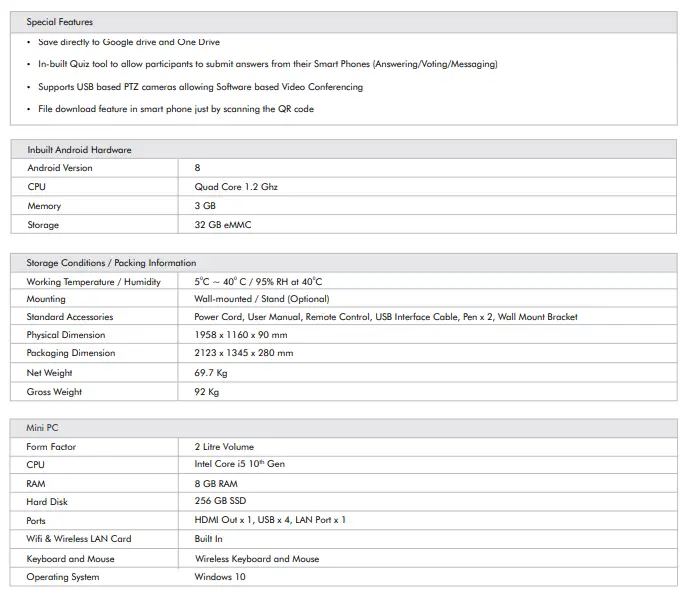Click the Inbuilt Android Hardware header

(79, 149)
